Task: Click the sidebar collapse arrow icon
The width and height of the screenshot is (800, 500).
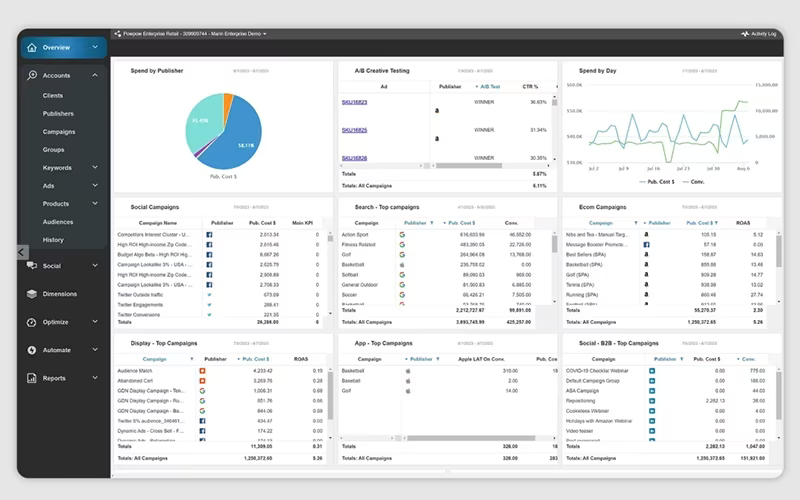Action: point(21,252)
